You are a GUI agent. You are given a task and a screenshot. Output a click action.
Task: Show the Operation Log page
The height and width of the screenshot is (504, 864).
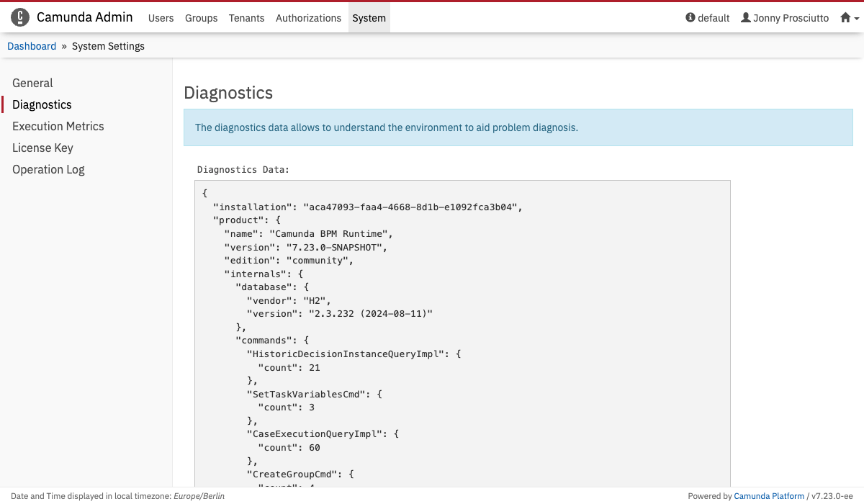point(48,169)
